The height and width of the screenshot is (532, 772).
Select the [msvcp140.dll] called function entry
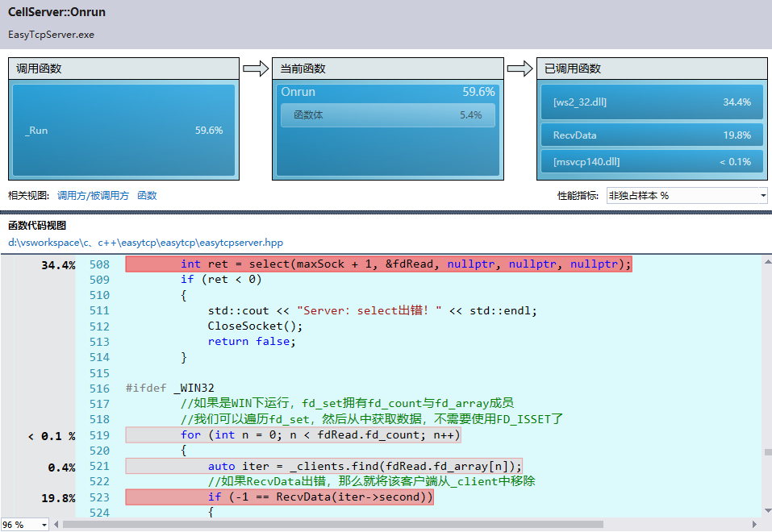click(652, 161)
